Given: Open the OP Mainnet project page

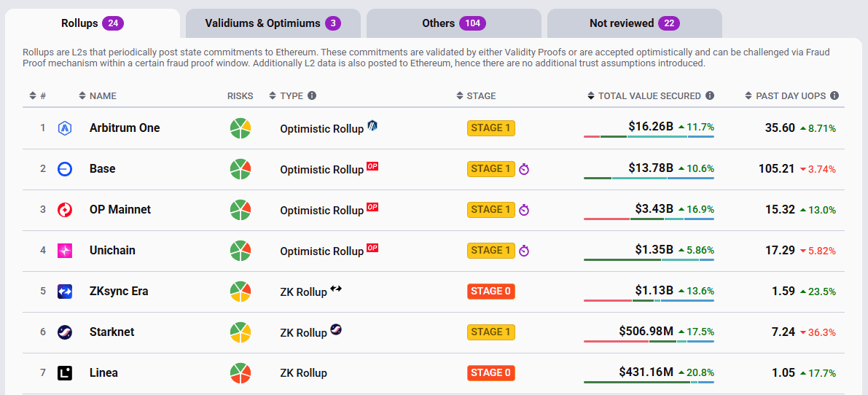Looking at the screenshot, I should [x=120, y=210].
